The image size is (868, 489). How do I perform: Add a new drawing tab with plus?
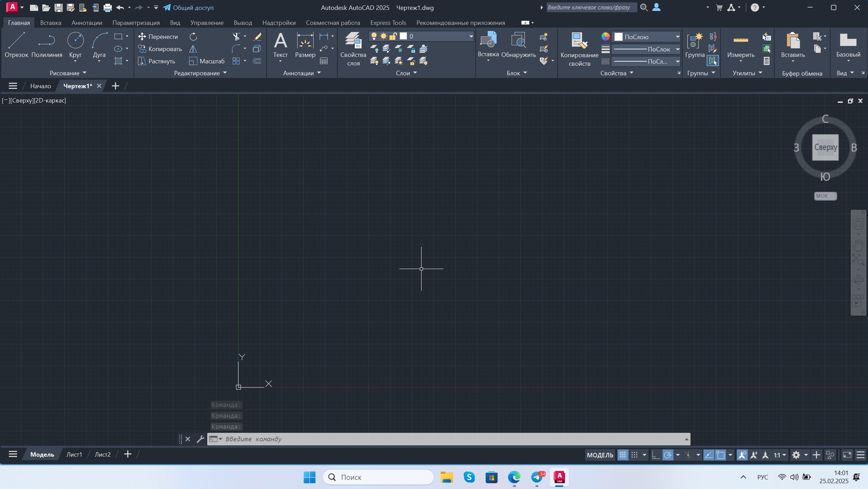click(x=116, y=86)
